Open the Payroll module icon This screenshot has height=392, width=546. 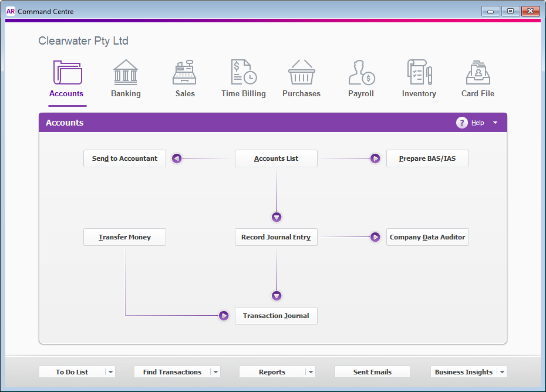pos(361,72)
